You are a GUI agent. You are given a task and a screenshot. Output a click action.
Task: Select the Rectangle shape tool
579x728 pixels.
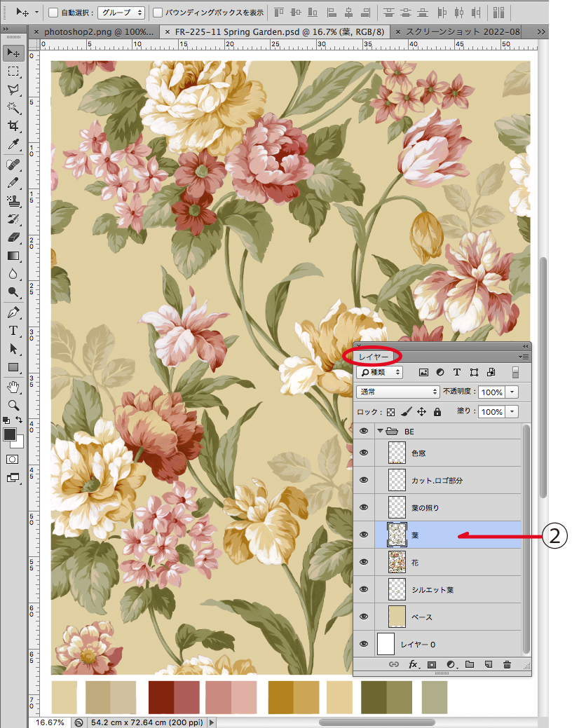pyautogui.click(x=13, y=367)
